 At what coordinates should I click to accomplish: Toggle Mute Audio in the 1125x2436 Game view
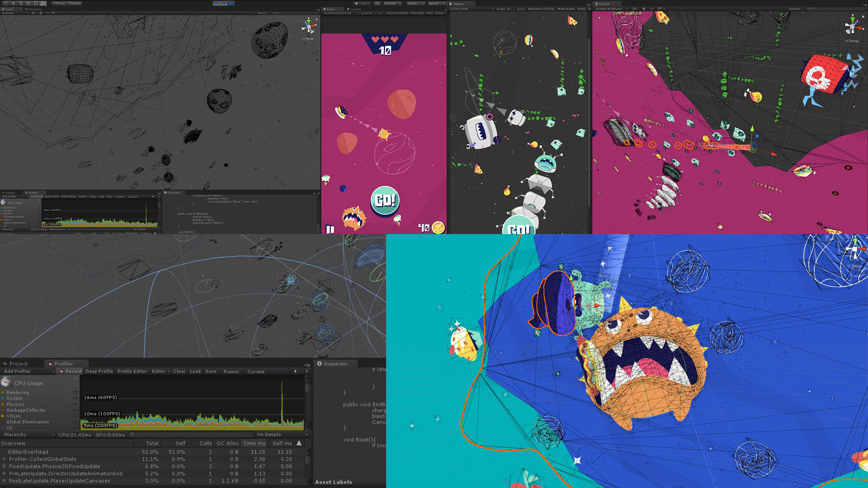[566, 9]
